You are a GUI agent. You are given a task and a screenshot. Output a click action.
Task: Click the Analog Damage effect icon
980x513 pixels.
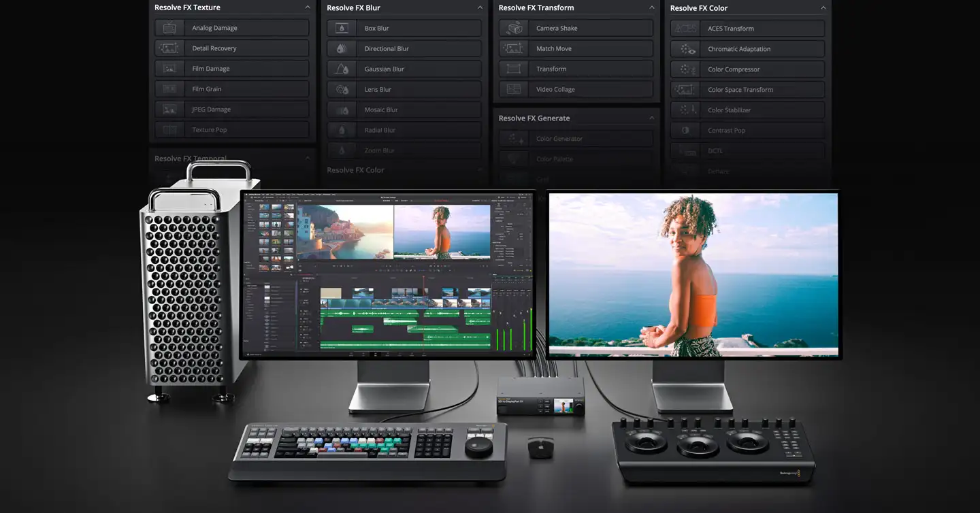tap(169, 28)
